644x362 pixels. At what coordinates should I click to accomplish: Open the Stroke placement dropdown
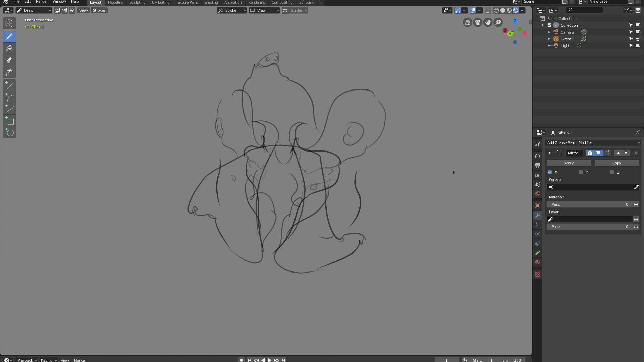click(x=232, y=10)
